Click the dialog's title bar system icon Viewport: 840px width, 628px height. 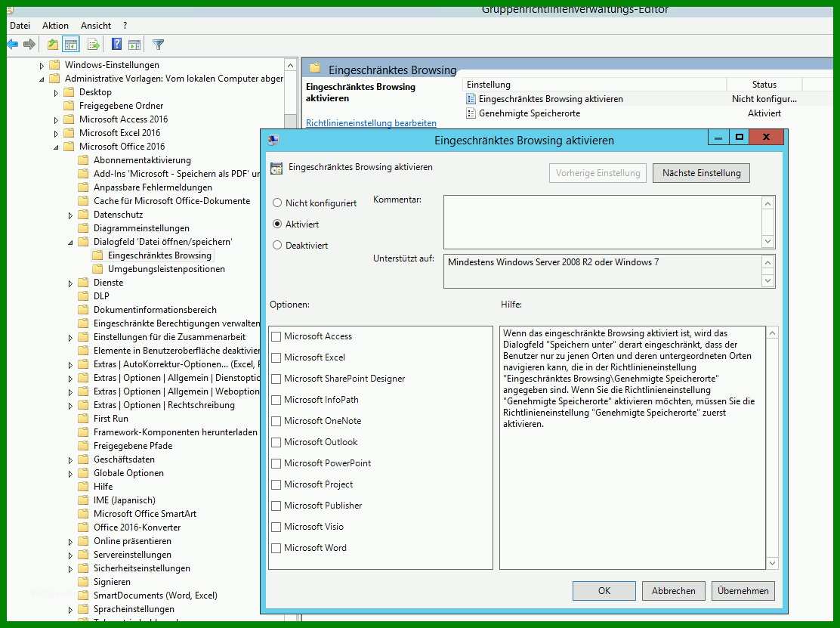(273, 141)
